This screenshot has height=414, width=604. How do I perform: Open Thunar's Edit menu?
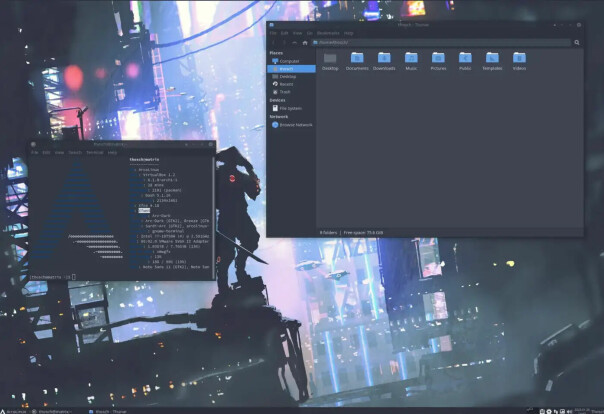click(x=284, y=33)
